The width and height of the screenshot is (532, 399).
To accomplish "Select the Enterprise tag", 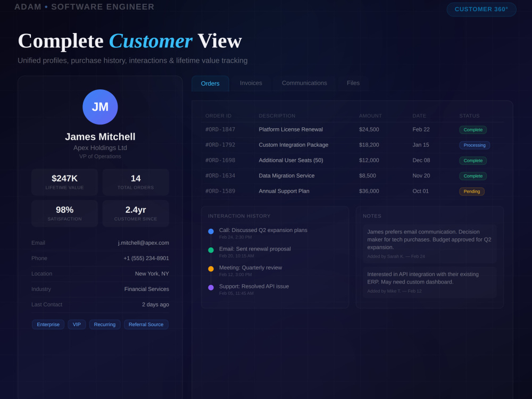I will click(48, 325).
